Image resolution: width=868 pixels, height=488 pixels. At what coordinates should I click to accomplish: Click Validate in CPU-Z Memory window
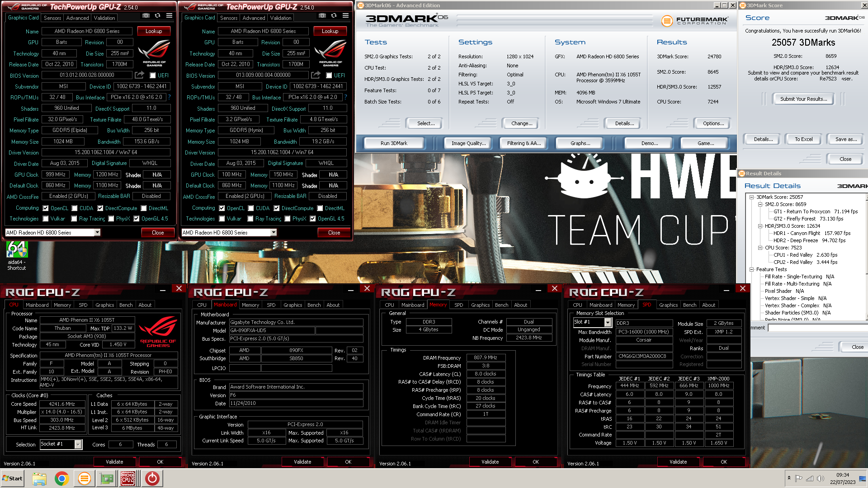pyautogui.click(x=490, y=462)
